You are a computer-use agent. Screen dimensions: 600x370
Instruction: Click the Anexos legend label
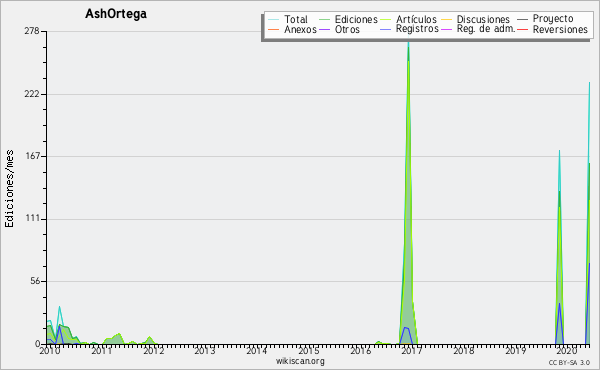coord(300,29)
